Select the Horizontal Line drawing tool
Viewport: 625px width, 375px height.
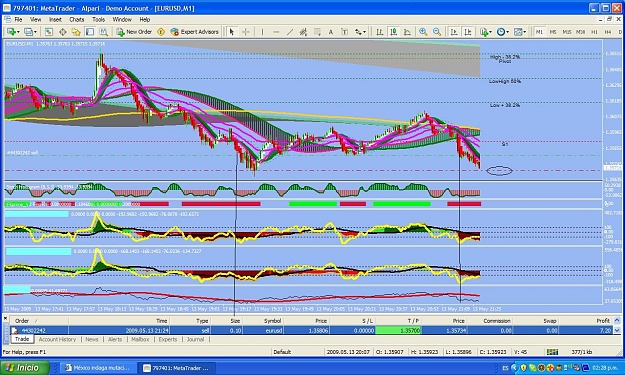coord(276,32)
